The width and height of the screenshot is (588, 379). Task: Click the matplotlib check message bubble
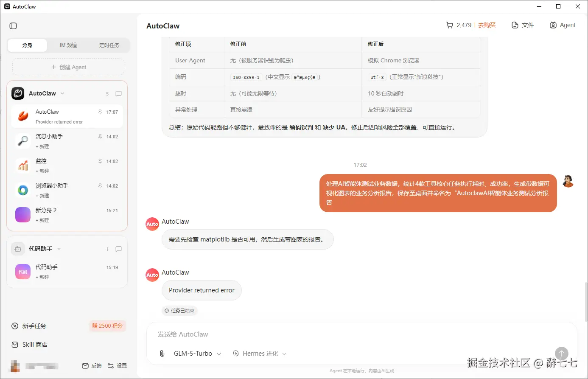(247, 239)
